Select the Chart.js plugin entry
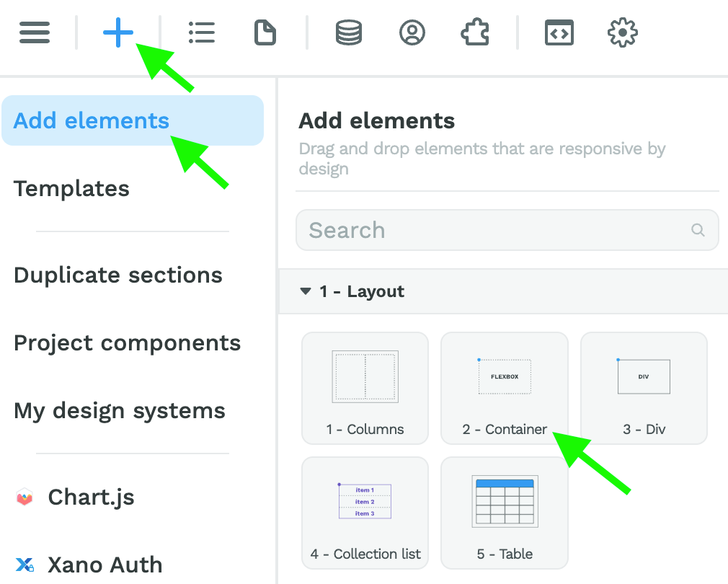Screen dimensions: 728x584 (91, 497)
